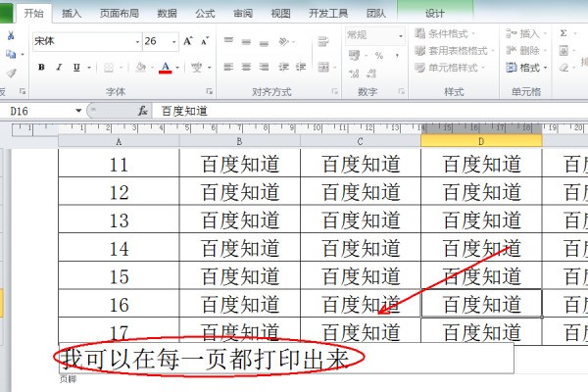The image size is (588, 392).
Task: Switch to the 开发工具 tab
Action: point(328,14)
